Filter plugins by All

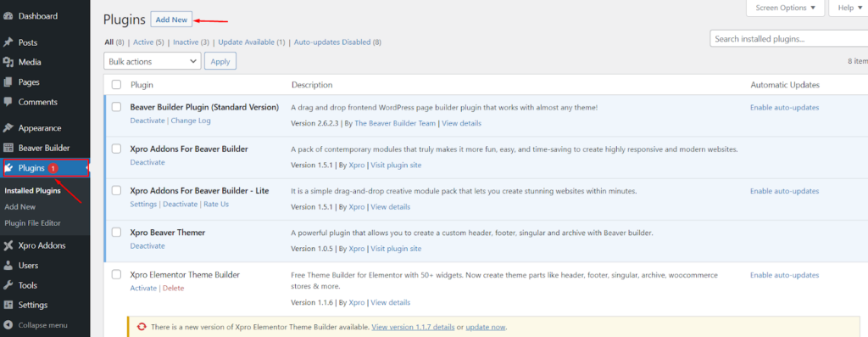108,42
